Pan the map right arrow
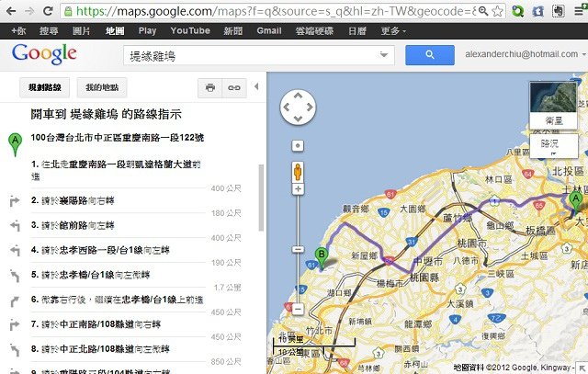 (x=310, y=108)
